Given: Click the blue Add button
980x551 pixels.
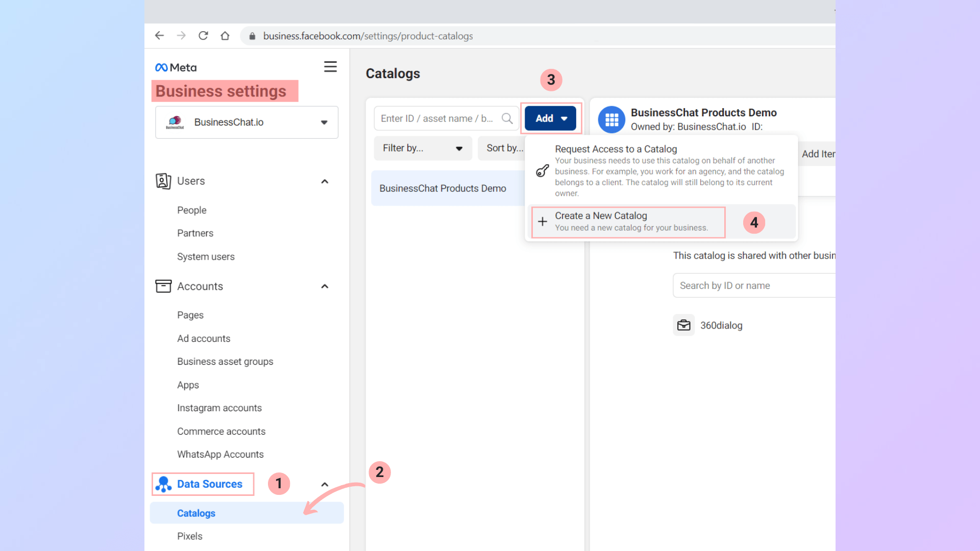Looking at the screenshot, I should [x=550, y=118].
